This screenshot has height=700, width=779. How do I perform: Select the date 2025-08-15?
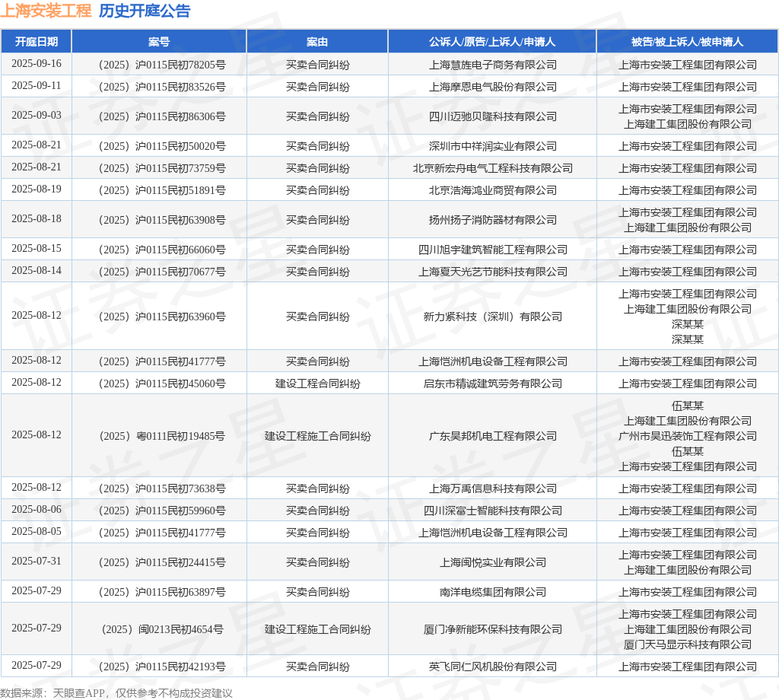click(37, 248)
